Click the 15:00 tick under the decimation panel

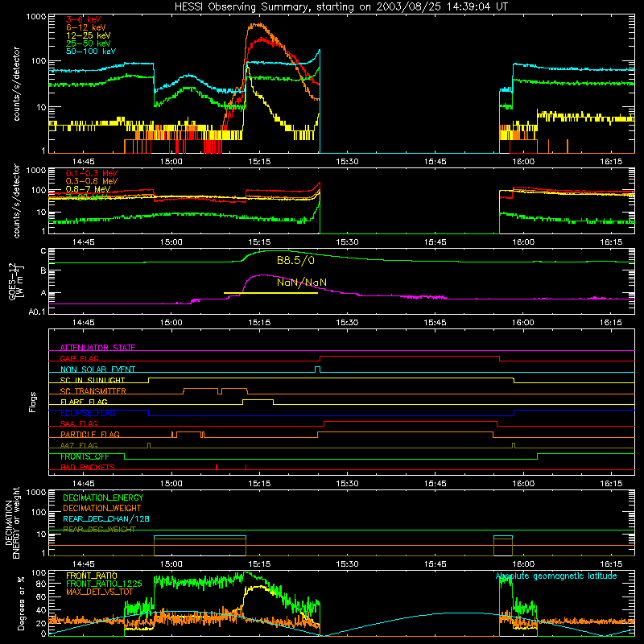tap(171, 564)
